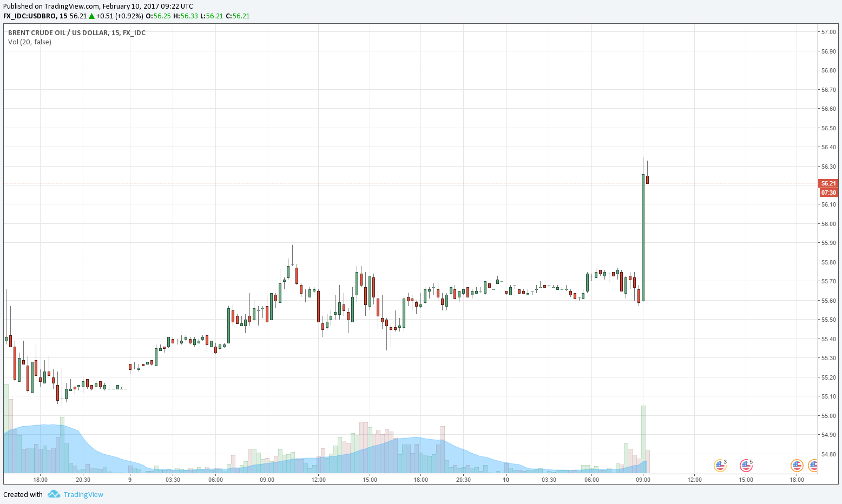
Task: Open the US economic event icon numbered 5
Action: (746, 465)
